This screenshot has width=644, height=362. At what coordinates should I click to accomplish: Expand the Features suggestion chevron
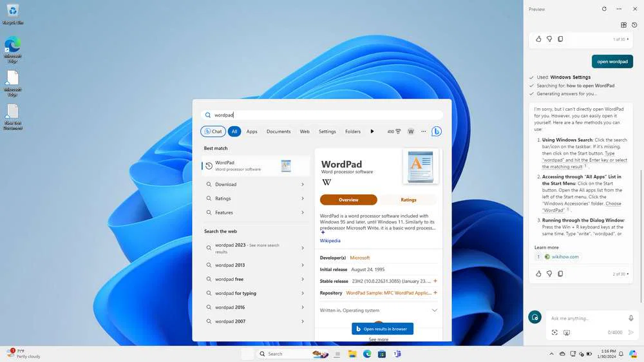click(x=303, y=213)
